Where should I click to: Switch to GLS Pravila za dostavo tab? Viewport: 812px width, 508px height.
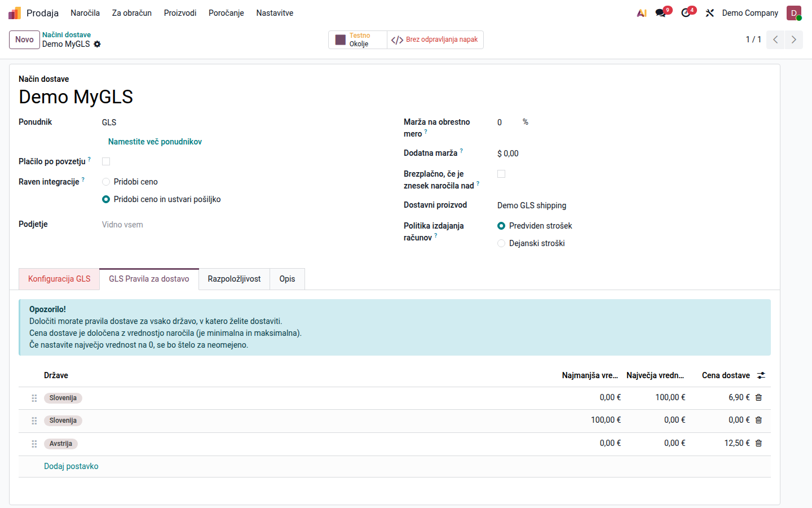click(x=149, y=279)
